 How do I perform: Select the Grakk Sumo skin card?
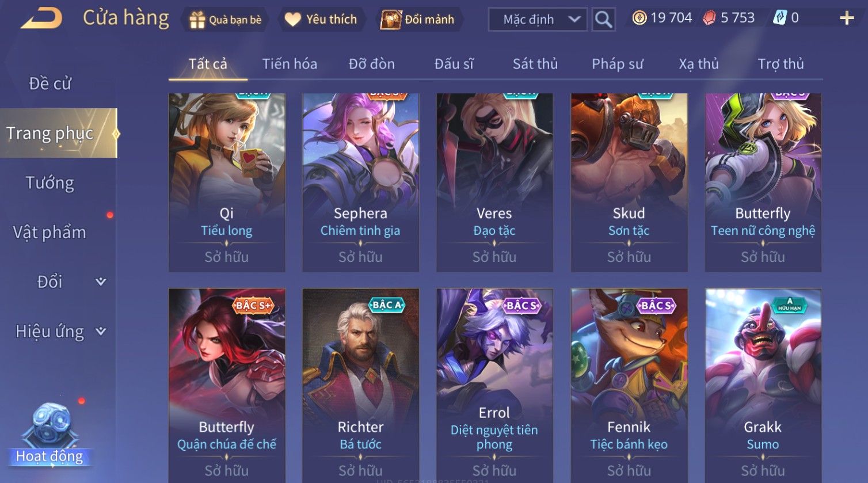coord(763,385)
